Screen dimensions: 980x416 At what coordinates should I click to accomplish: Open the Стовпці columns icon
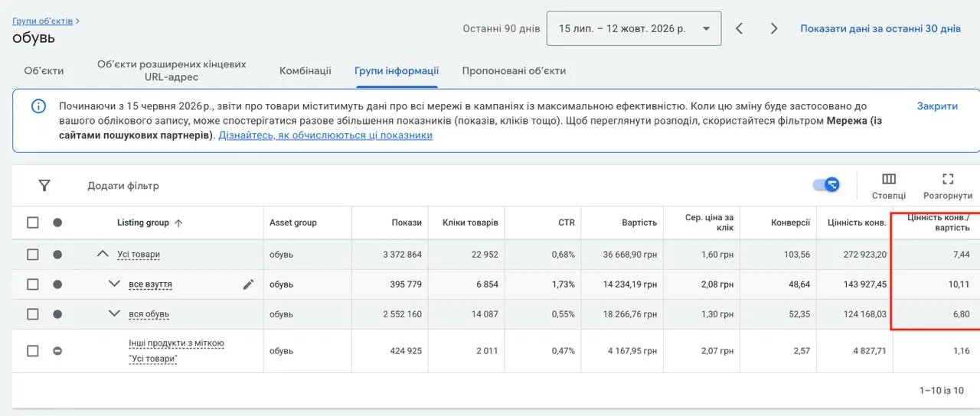[889, 179]
